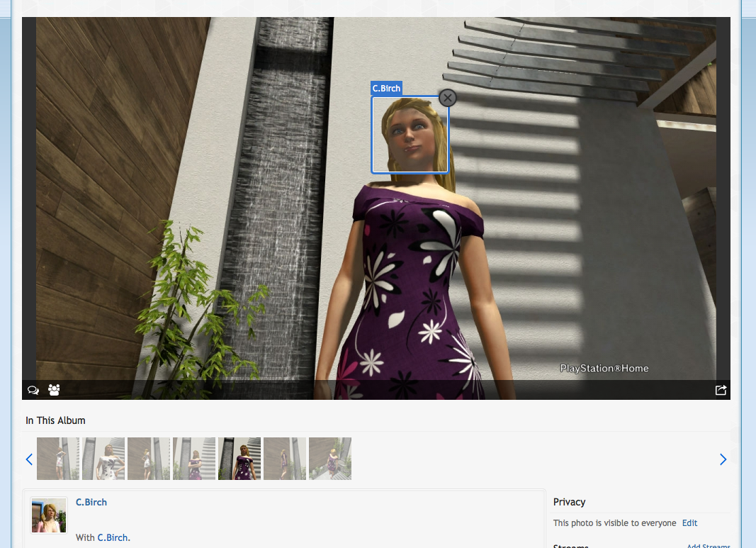Click the 'In This Album' heading
The image size is (756, 548).
click(55, 420)
